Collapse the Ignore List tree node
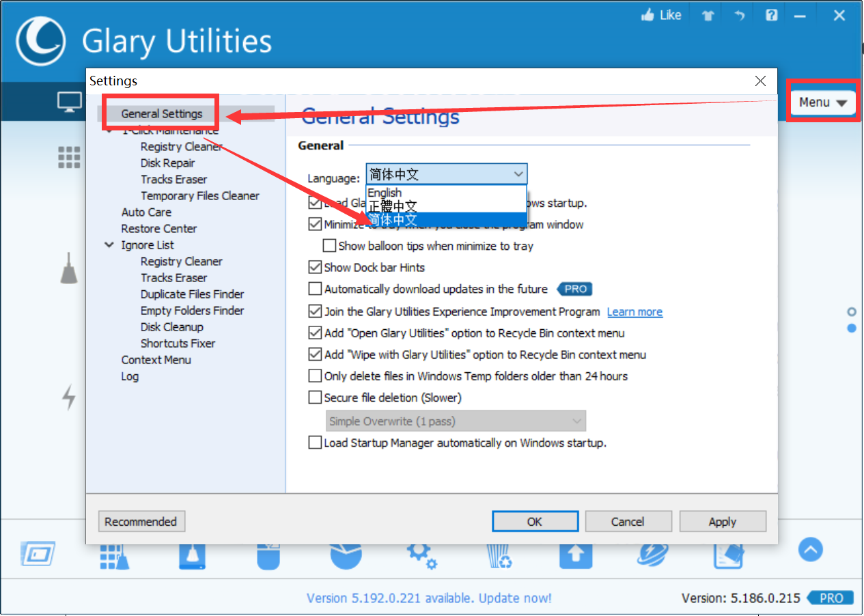The height and width of the screenshot is (616, 864). pos(109,244)
